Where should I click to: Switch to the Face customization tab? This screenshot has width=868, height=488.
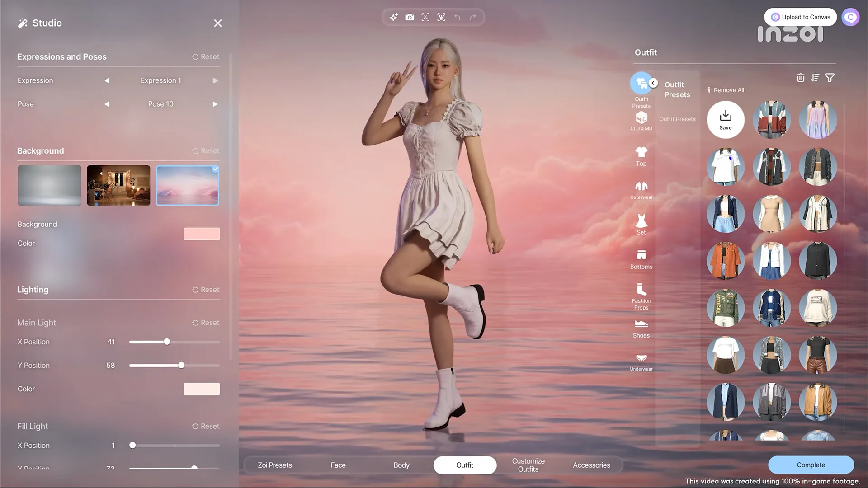[x=338, y=465]
